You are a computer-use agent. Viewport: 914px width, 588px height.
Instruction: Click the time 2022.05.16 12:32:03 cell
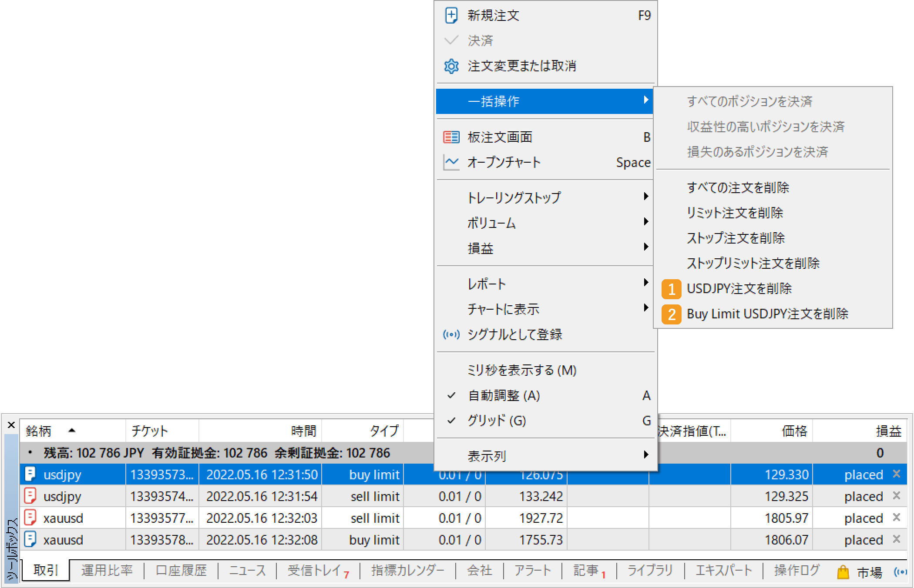point(260,518)
